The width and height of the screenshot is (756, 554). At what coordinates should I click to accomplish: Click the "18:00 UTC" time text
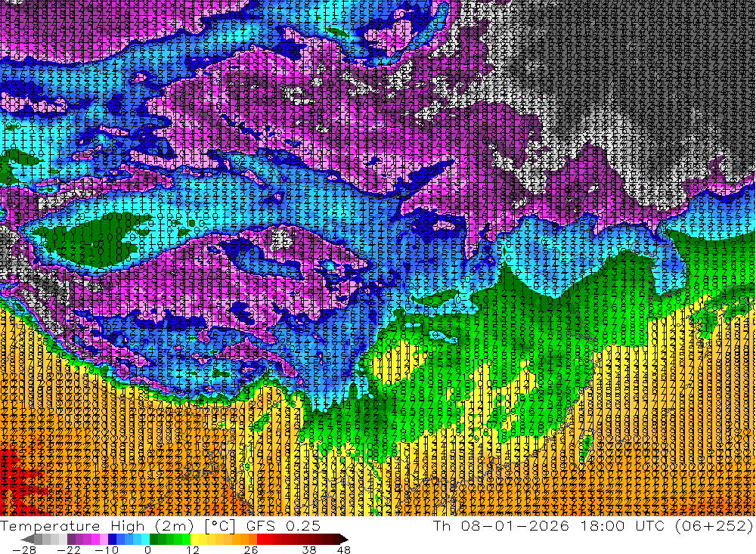622,525
